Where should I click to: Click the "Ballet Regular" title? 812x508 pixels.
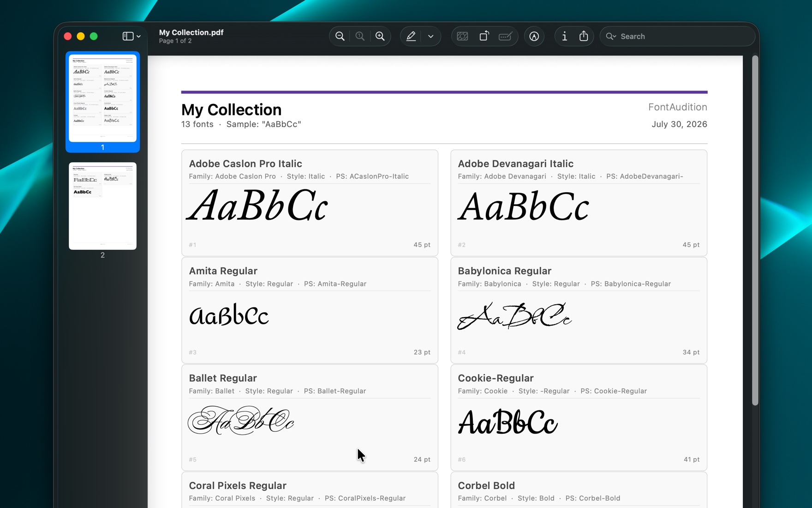pos(222,378)
